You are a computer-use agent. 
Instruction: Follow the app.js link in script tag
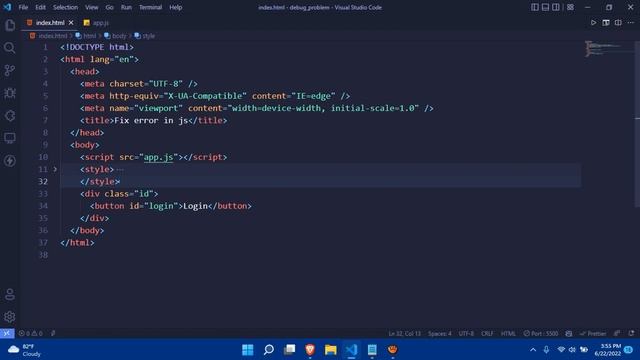pos(158,157)
